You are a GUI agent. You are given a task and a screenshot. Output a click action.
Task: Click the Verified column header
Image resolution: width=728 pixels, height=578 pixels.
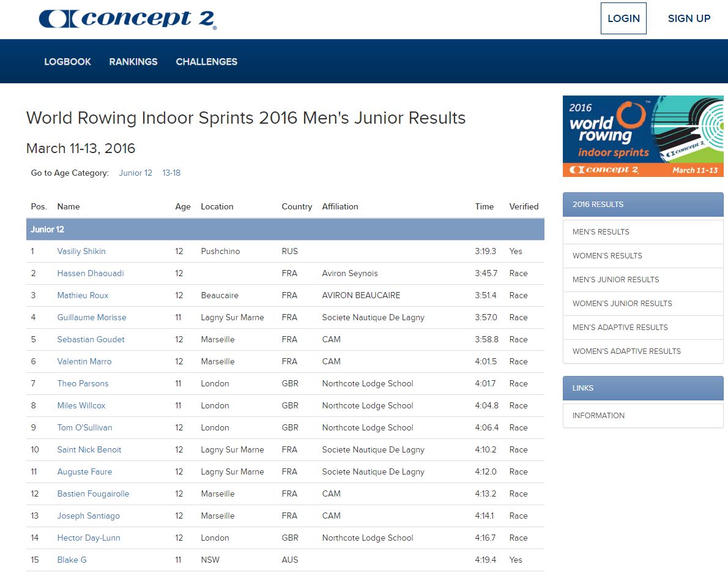point(524,207)
